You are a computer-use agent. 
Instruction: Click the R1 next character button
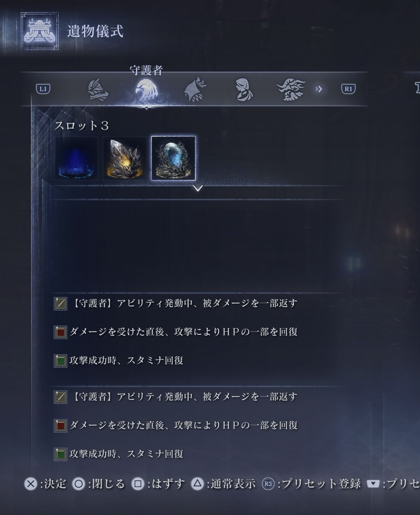pos(348,89)
